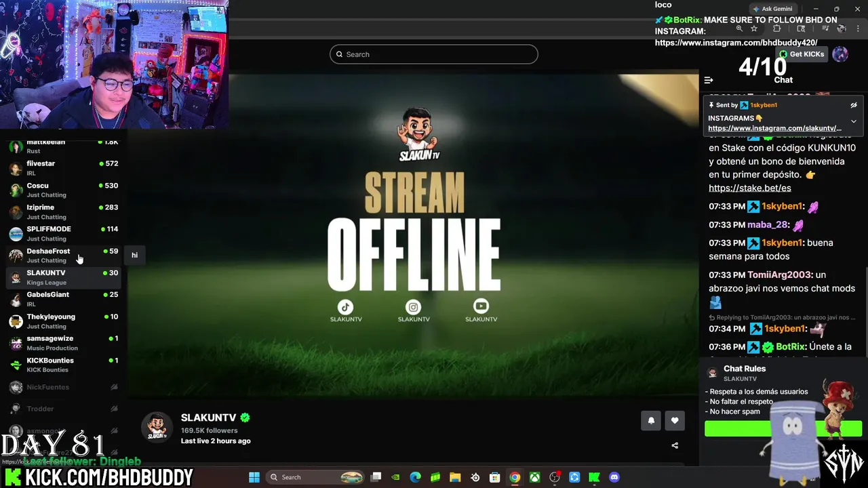Open Windows Start menu

(254, 477)
